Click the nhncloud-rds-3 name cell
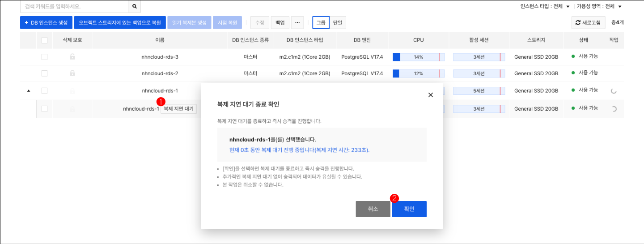The image size is (644, 244). [160, 57]
